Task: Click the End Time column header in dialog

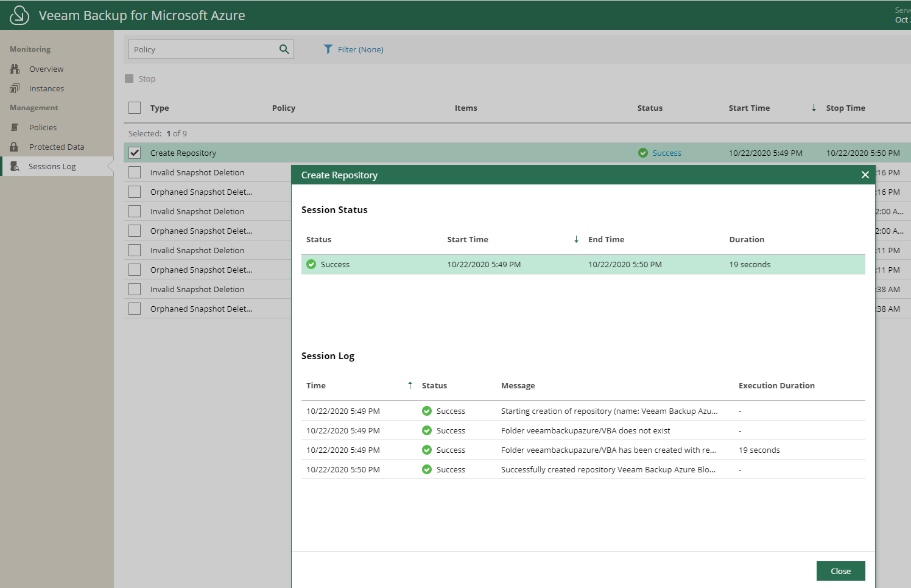Action: pyautogui.click(x=606, y=239)
